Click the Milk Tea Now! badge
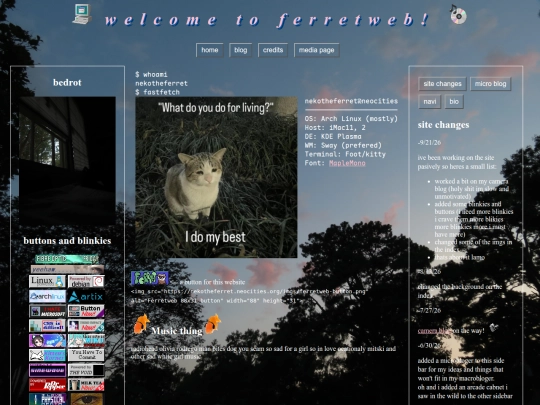This screenshot has width=540, height=405. [x=86, y=385]
